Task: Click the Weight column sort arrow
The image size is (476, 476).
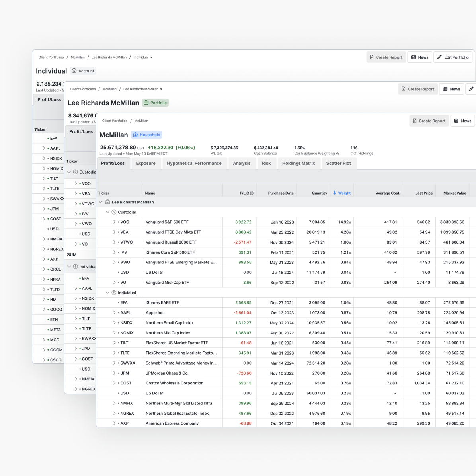Action: click(x=335, y=193)
